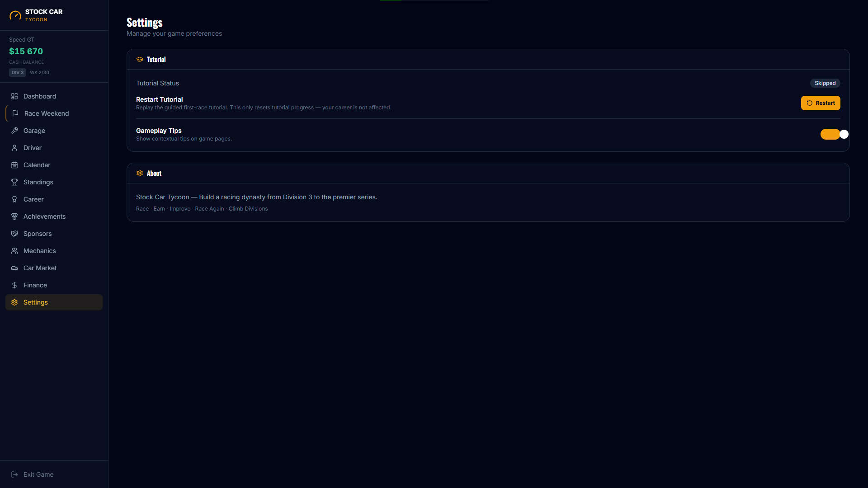Click the Stock Car Tycoon description text
The width and height of the screenshot is (868, 488).
[x=257, y=197]
